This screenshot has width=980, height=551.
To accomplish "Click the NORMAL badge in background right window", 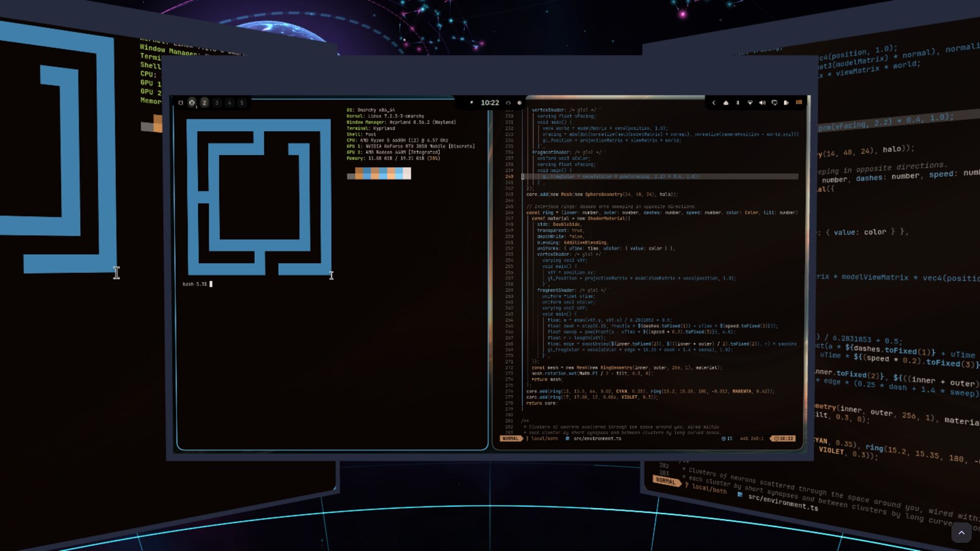I will tap(666, 481).
